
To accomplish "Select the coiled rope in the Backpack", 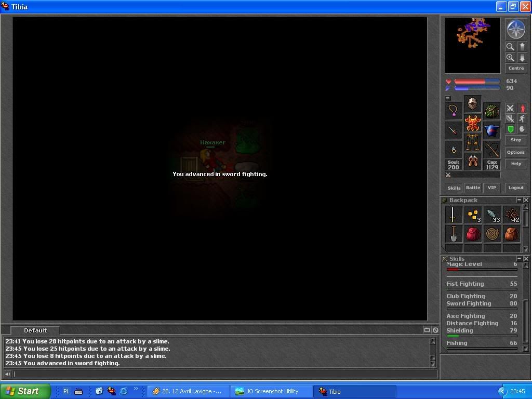I will (x=492, y=234).
